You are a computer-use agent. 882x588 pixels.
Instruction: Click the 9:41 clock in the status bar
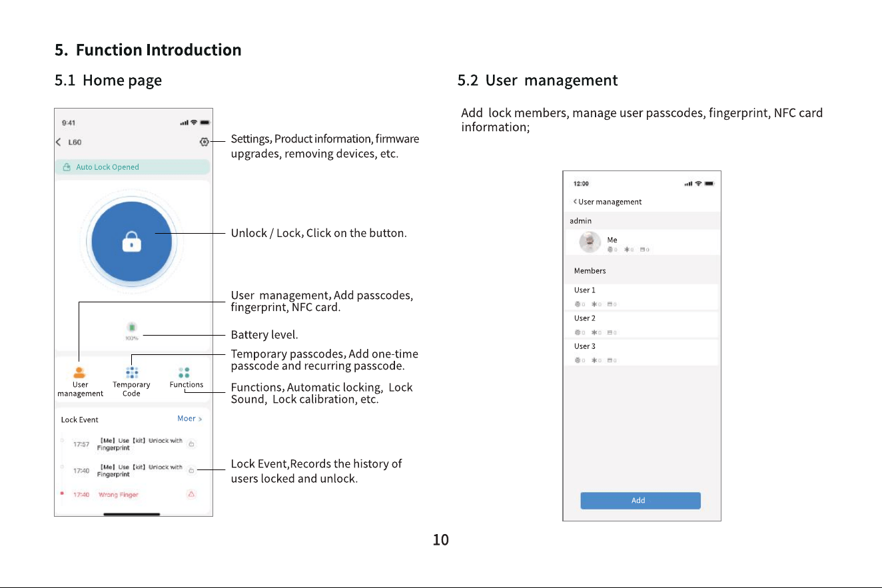(68, 123)
